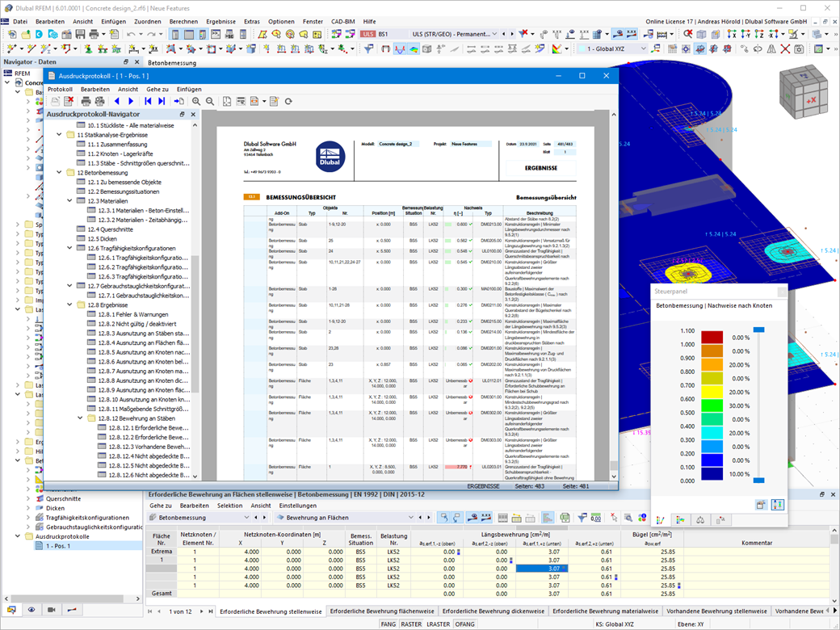The width and height of the screenshot is (840, 630).
Task: Toggle the highlighted 3D view mode button near Global XYZ
Action: 699,48
